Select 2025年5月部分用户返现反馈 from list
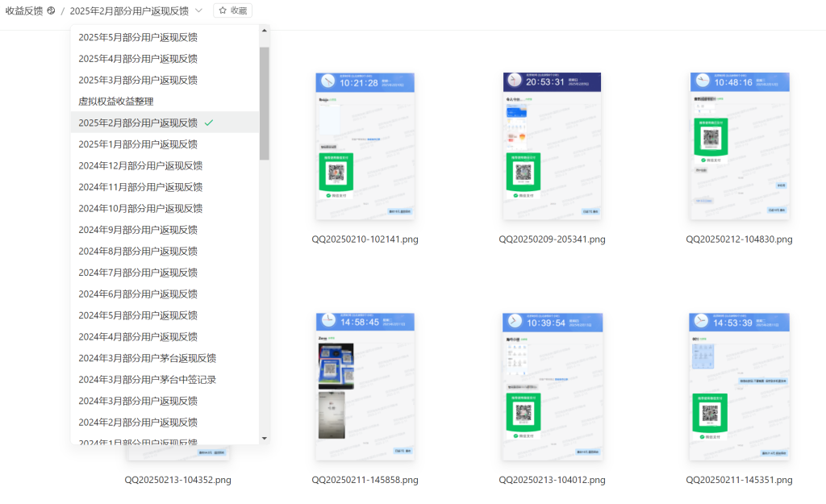 (165, 37)
